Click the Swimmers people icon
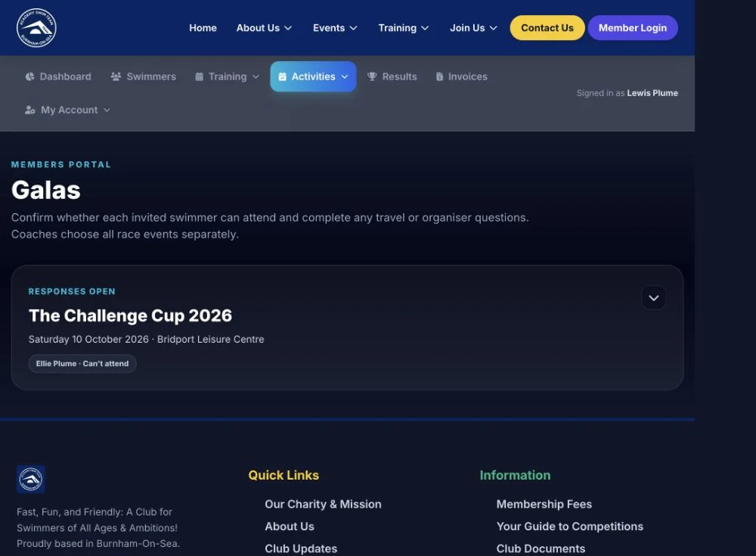 (x=116, y=76)
